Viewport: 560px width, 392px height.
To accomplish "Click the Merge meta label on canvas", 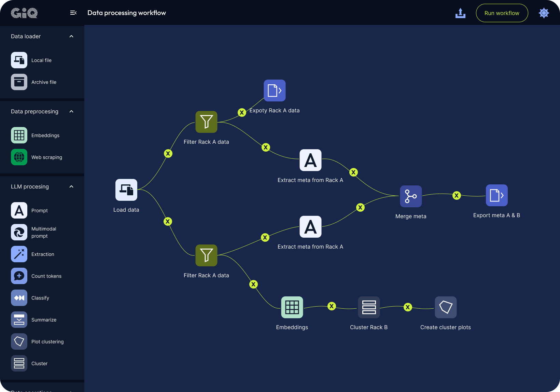I will click(411, 216).
